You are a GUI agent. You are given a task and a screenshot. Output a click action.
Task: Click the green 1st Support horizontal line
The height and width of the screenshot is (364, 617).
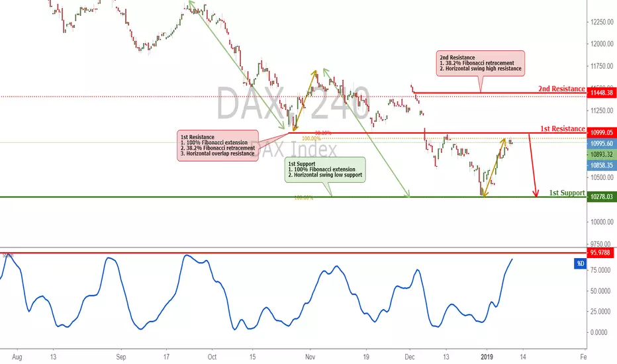(x=293, y=197)
